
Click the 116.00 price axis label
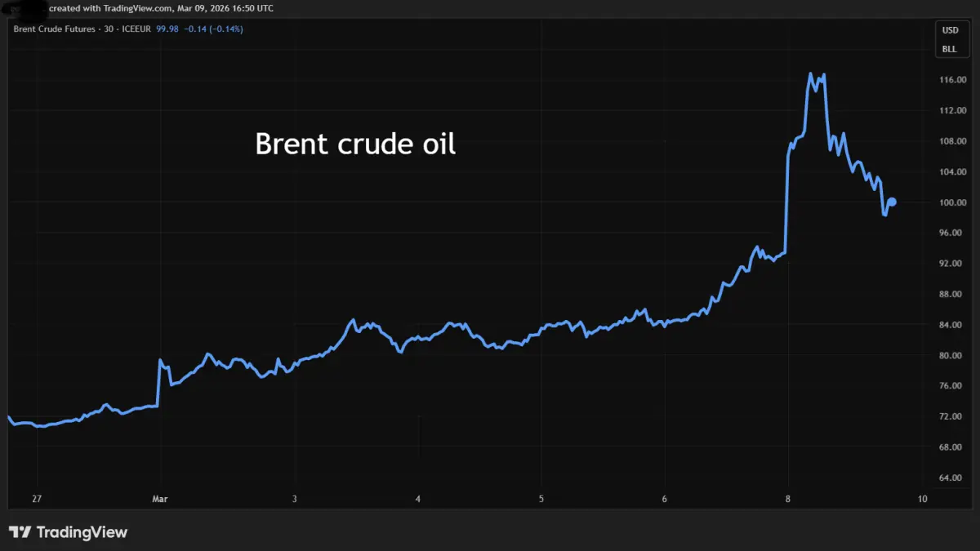tap(953, 80)
